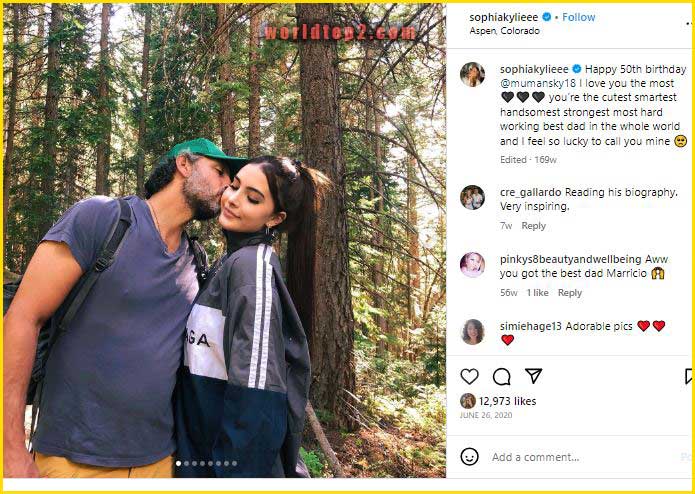Image resolution: width=695 pixels, height=494 pixels.
Task: Like the post with the heart icon
Action: [x=469, y=376]
